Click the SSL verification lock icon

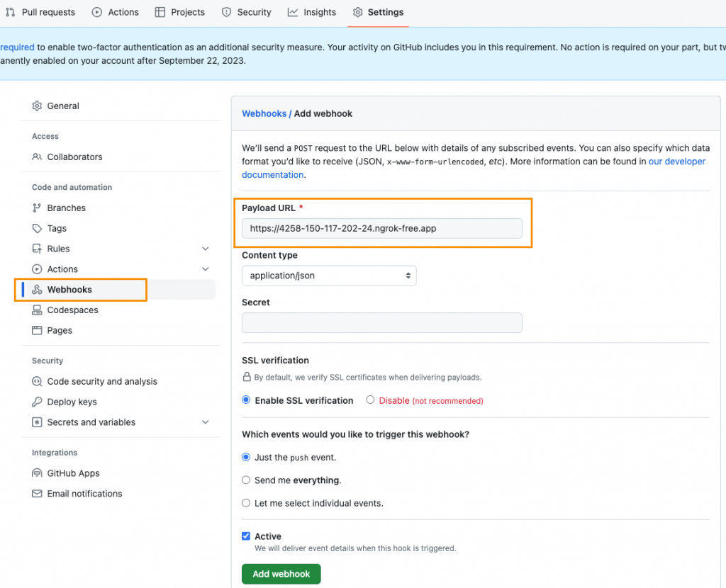click(247, 377)
